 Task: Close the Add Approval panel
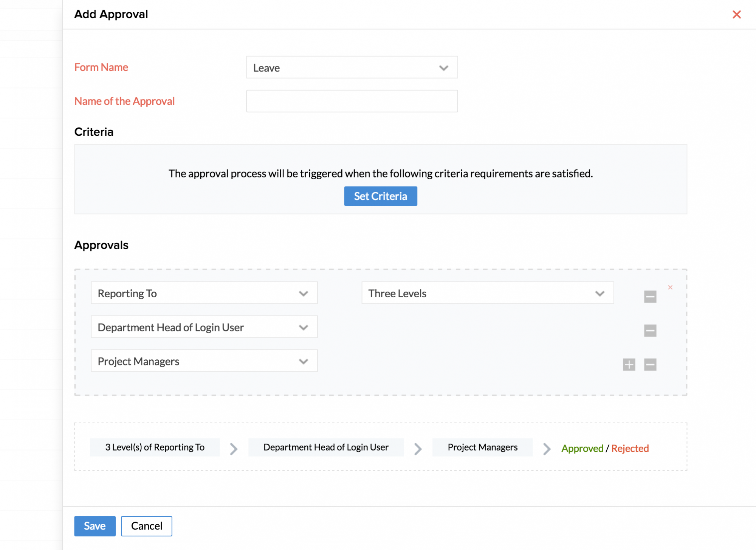tap(736, 14)
